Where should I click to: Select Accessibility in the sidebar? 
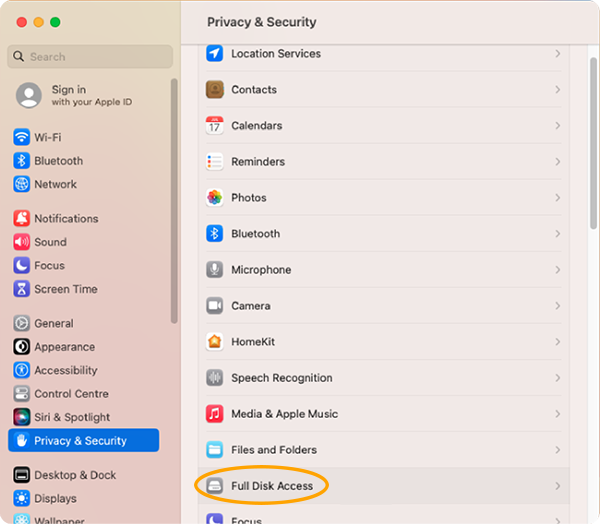pos(65,370)
